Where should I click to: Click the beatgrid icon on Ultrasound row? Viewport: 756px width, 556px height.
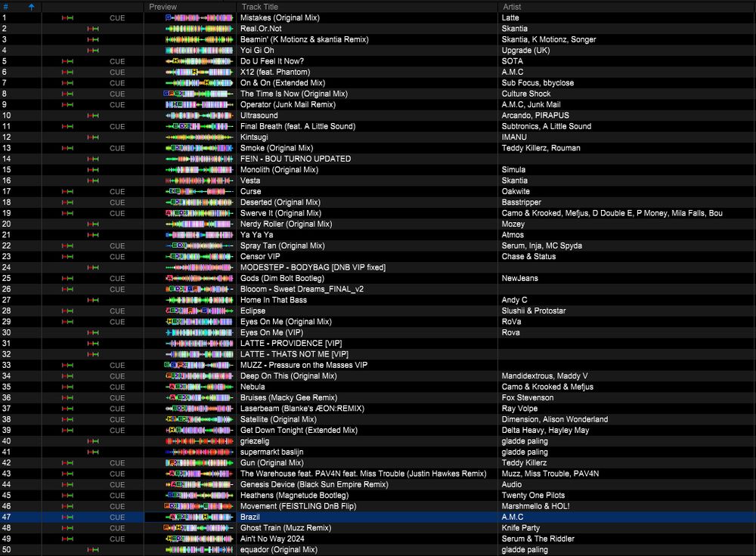coord(92,116)
